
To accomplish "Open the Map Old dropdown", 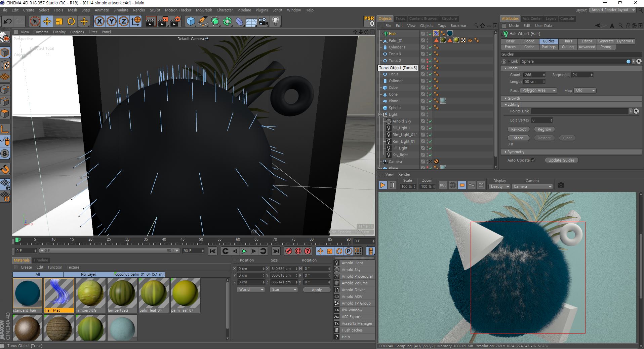I will tap(585, 91).
